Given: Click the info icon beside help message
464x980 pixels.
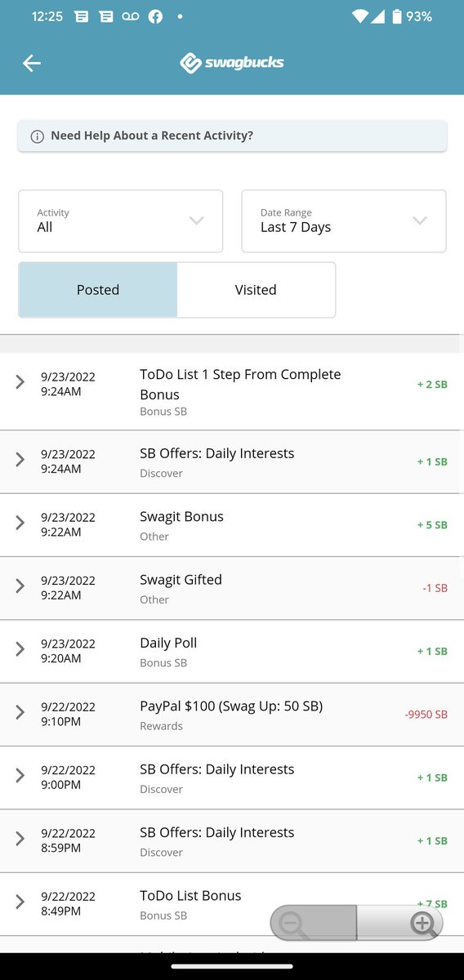Looking at the screenshot, I should (37, 136).
